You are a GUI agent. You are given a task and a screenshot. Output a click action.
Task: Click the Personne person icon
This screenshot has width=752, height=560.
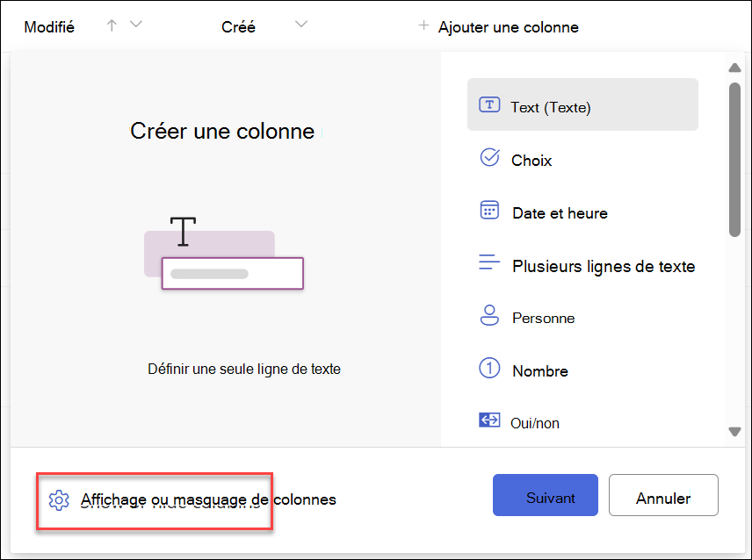[x=489, y=315]
